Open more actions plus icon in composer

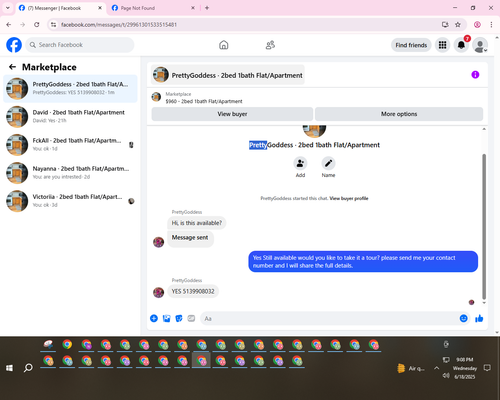154,318
